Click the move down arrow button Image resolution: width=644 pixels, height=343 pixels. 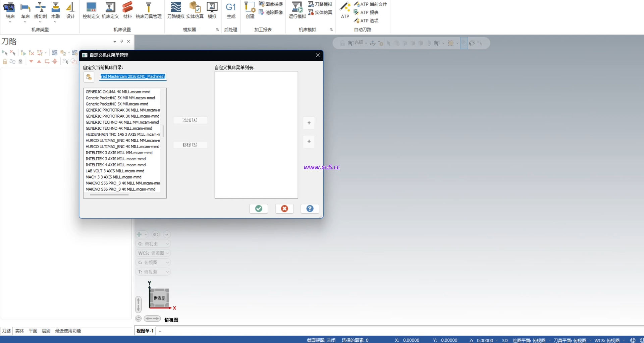[309, 141]
